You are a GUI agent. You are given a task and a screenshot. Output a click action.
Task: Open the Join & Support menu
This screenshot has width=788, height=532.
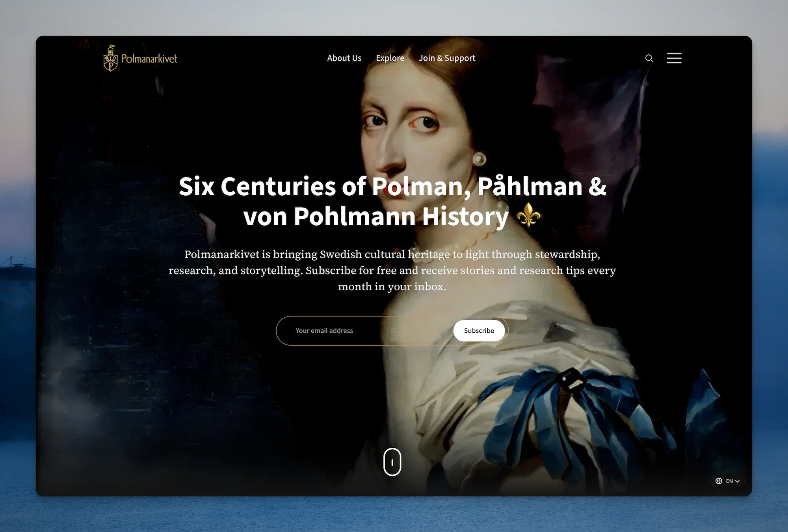(447, 58)
